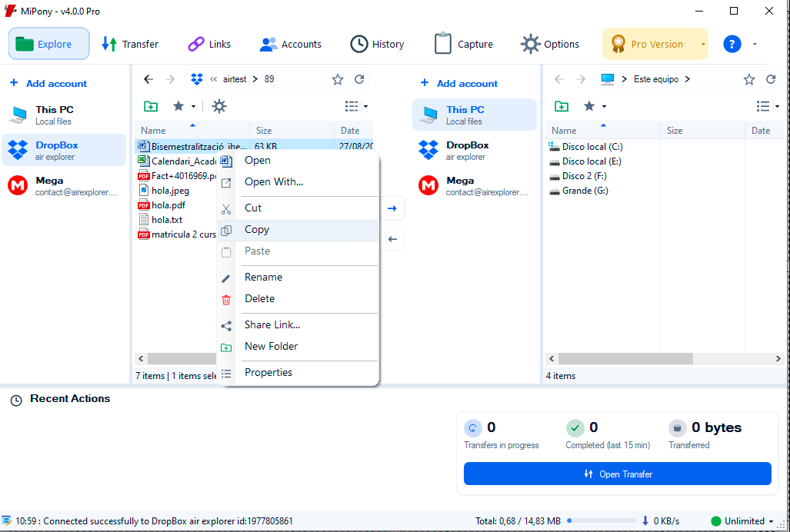Click the storage usage progress bar

tap(602, 521)
